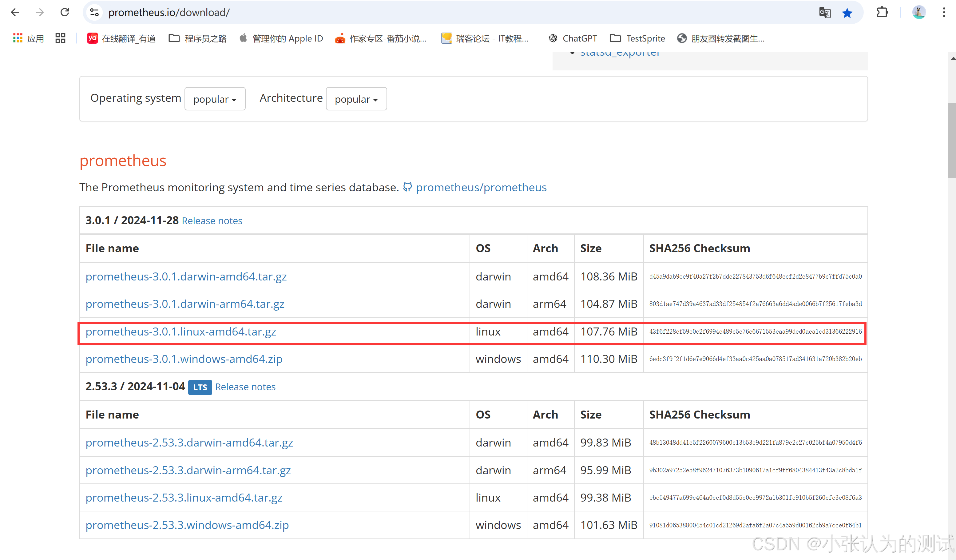The width and height of the screenshot is (956, 560).
Task: Open the site information icon in address bar
Action: tap(94, 13)
